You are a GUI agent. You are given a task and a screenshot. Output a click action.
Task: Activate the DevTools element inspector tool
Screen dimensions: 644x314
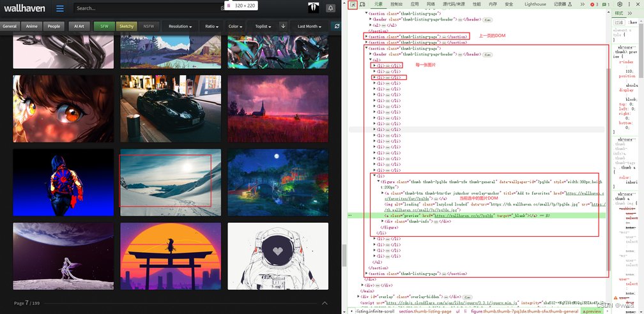353,4
